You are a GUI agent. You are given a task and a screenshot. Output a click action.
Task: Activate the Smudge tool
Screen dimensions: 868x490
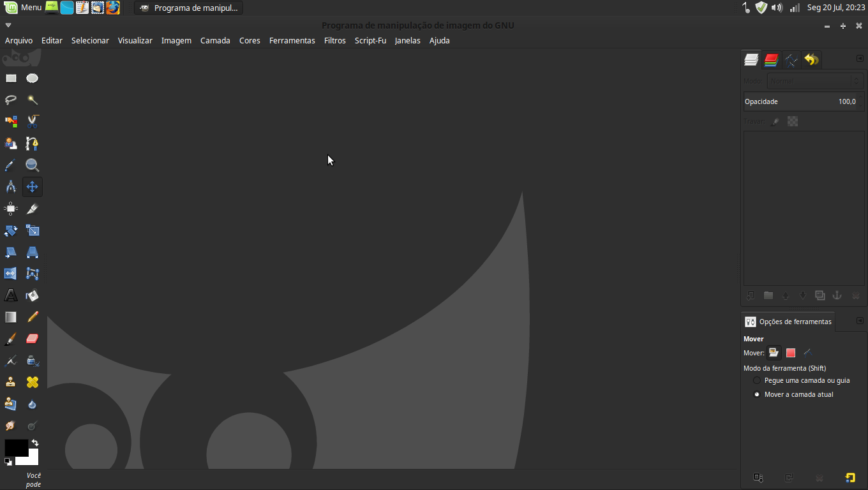pos(11,426)
